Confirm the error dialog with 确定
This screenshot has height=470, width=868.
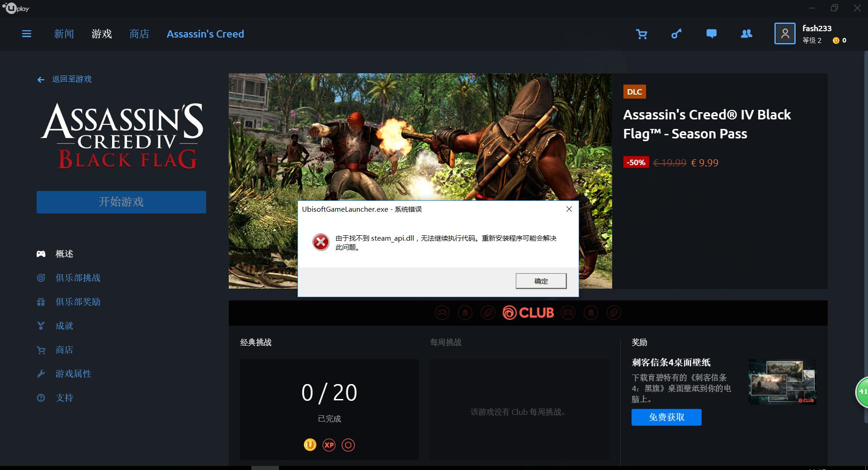541,281
